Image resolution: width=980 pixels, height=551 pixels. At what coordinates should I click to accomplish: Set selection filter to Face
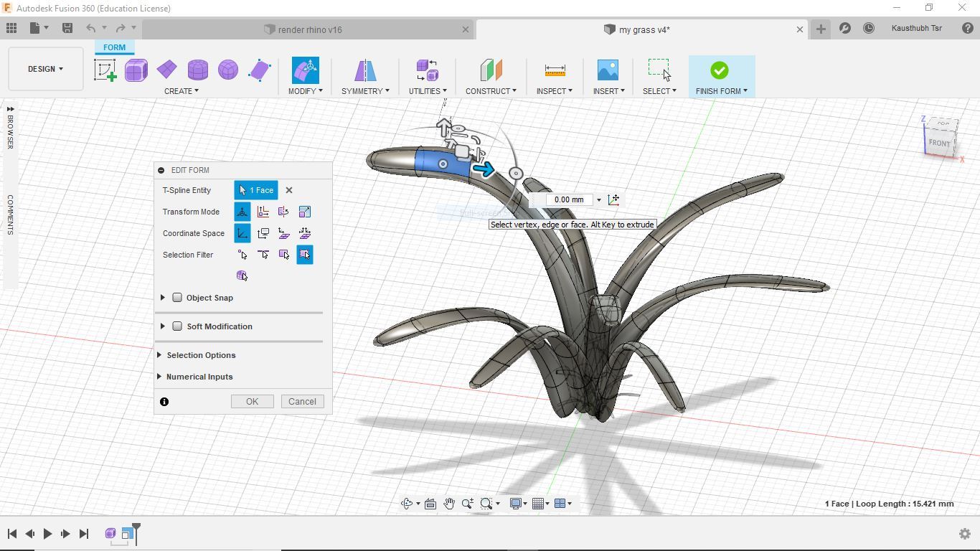coord(284,255)
